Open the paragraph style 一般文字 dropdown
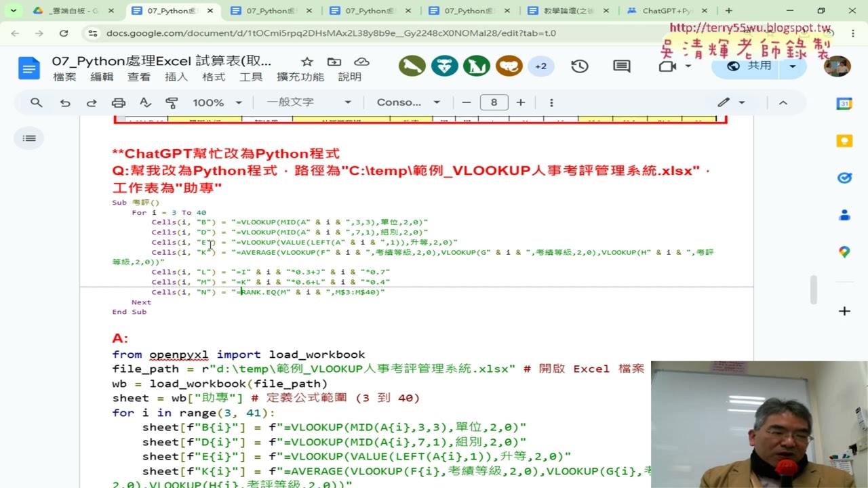 click(309, 102)
